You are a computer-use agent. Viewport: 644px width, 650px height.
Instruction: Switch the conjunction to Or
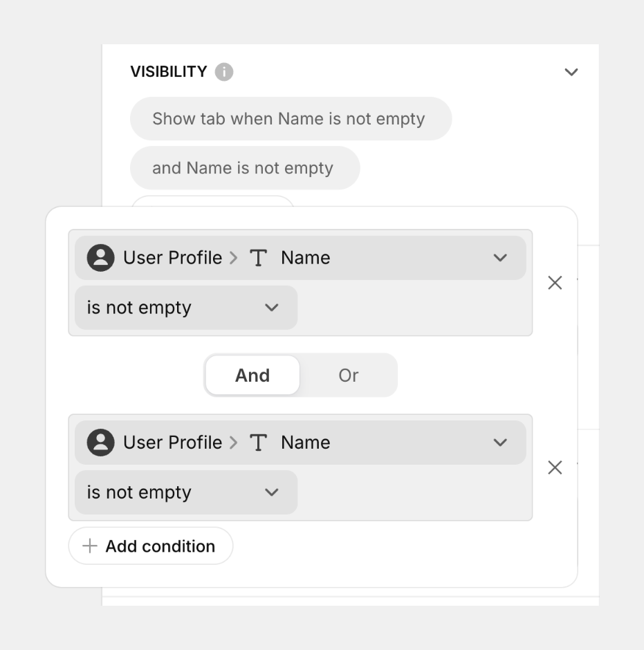pyautogui.click(x=349, y=375)
